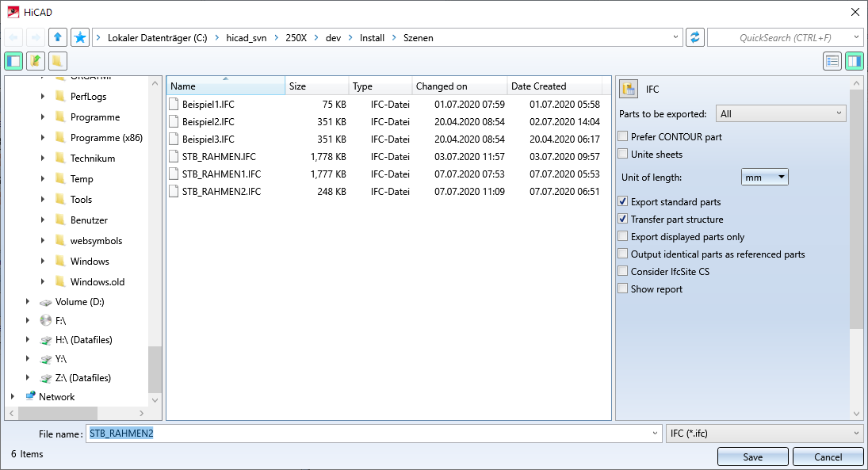Sort files by the Size column header
This screenshot has height=470, width=868.
pos(316,86)
